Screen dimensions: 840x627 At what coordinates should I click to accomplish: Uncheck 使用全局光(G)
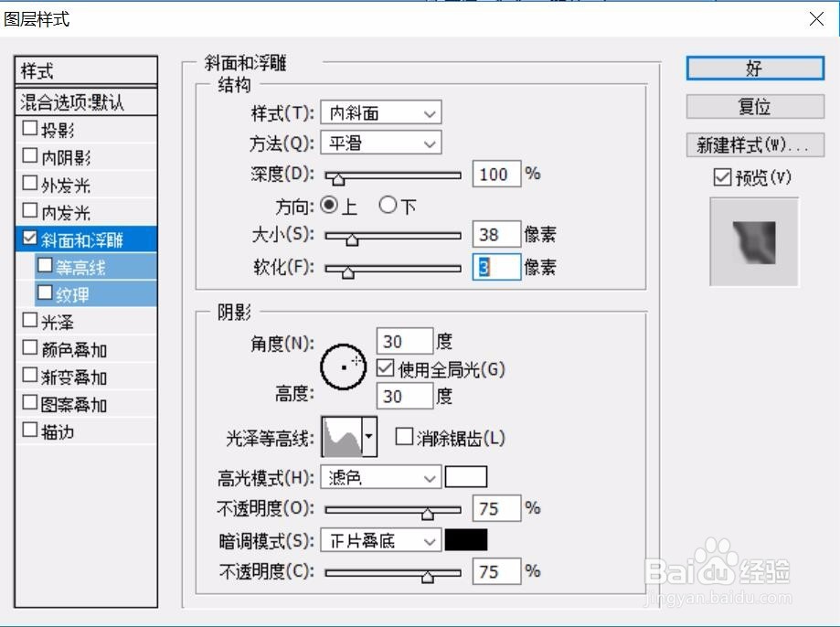coord(385,368)
